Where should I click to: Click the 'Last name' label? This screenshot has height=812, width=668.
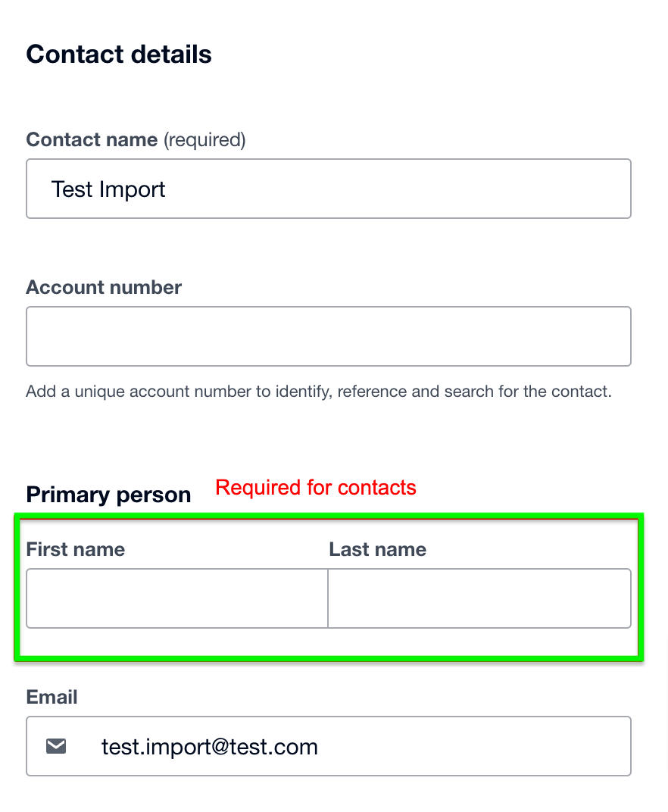377,549
